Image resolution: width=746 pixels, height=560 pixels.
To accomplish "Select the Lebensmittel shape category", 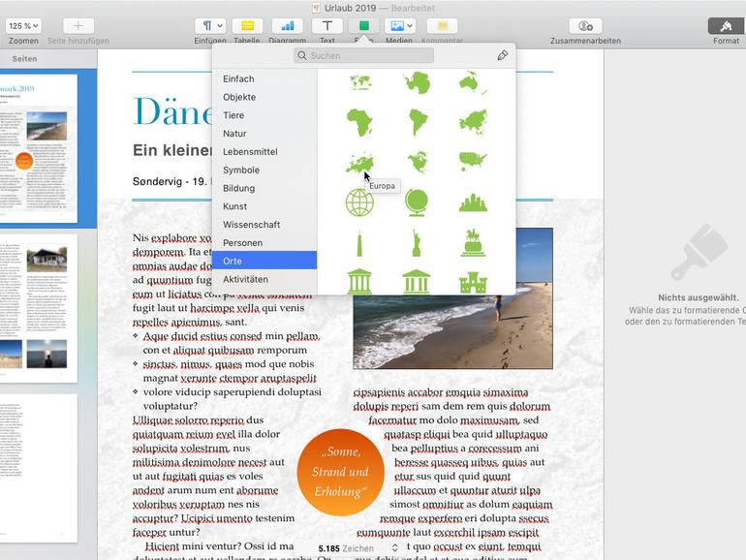I will pos(264,152).
